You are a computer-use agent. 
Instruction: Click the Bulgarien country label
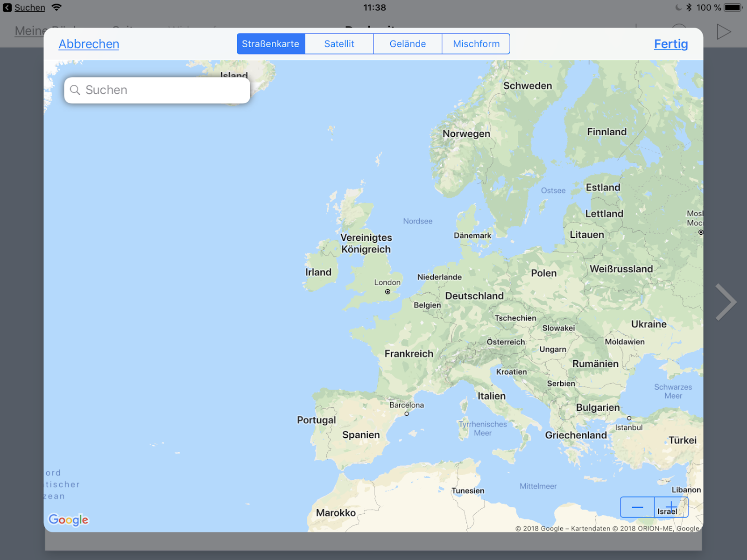598,407
